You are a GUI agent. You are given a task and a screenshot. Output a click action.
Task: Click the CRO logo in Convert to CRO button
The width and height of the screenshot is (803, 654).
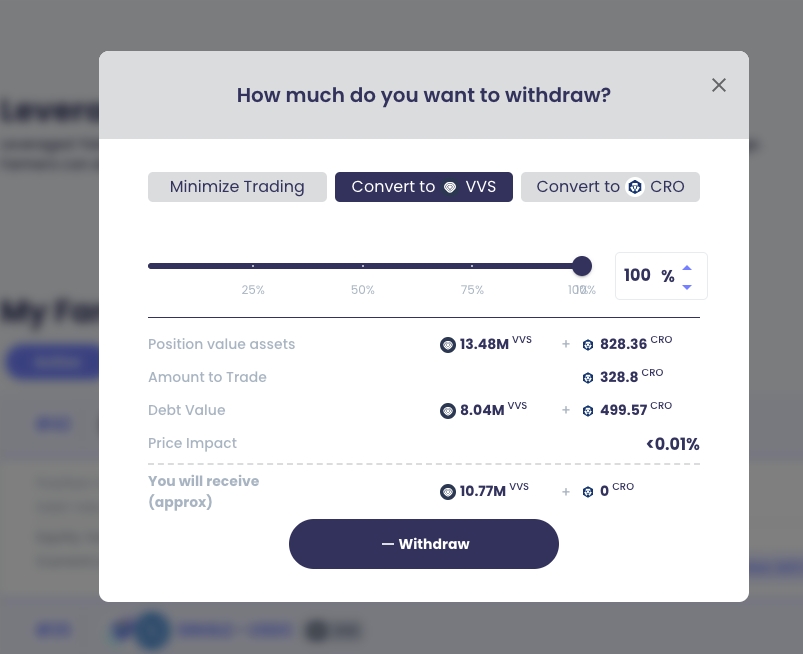tap(635, 187)
